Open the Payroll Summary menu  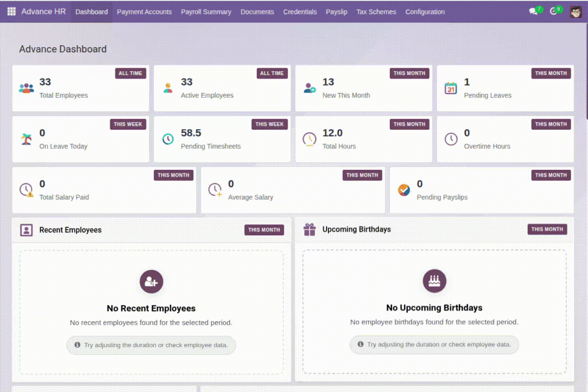(206, 11)
